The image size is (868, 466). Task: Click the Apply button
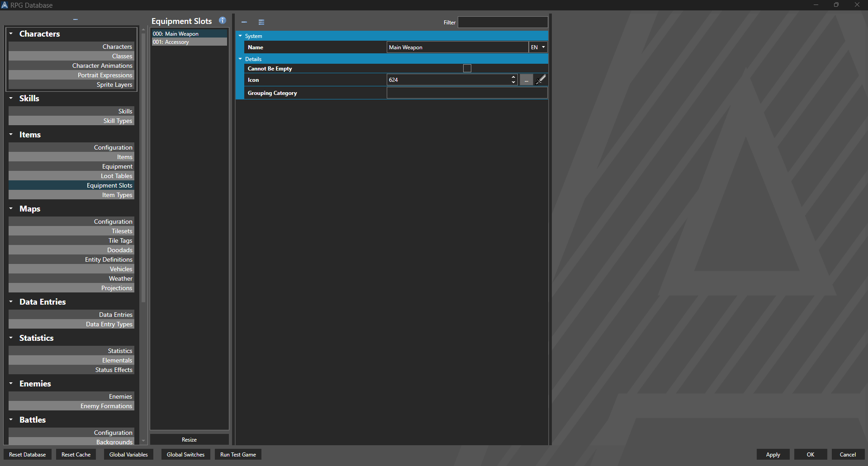(773, 455)
